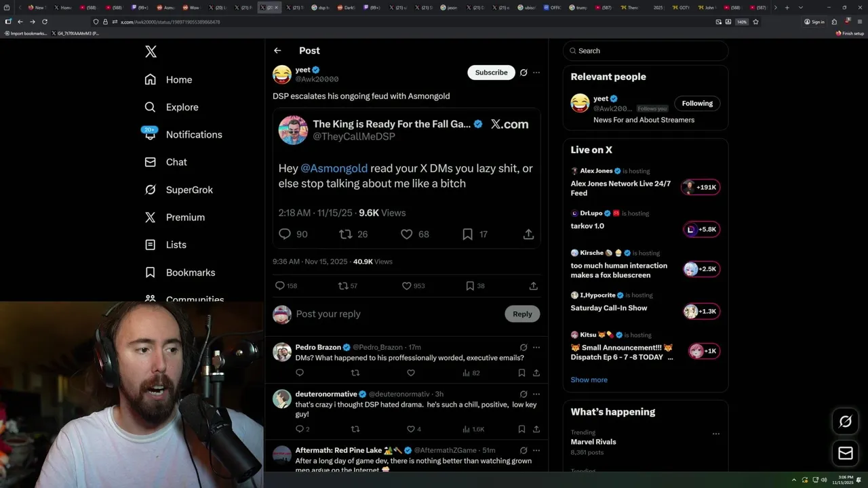Open Marvel Rivals trending topic
Screen dimensions: 868x488
pos(593,442)
